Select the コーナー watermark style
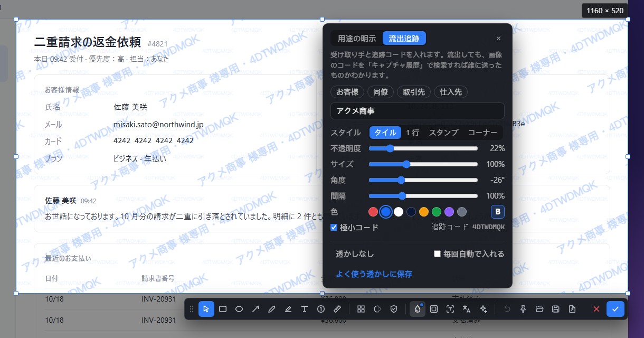Viewport: 644px width, 338px height. [x=482, y=133]
